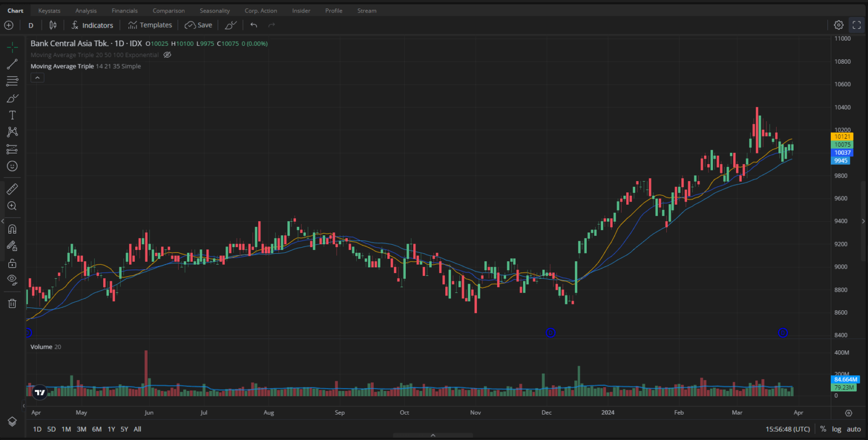This screenshot has width=868, height=440.
Task: Click the Bank Central Asia Tbk. symbol title
Action: click(x=70, y=43)
